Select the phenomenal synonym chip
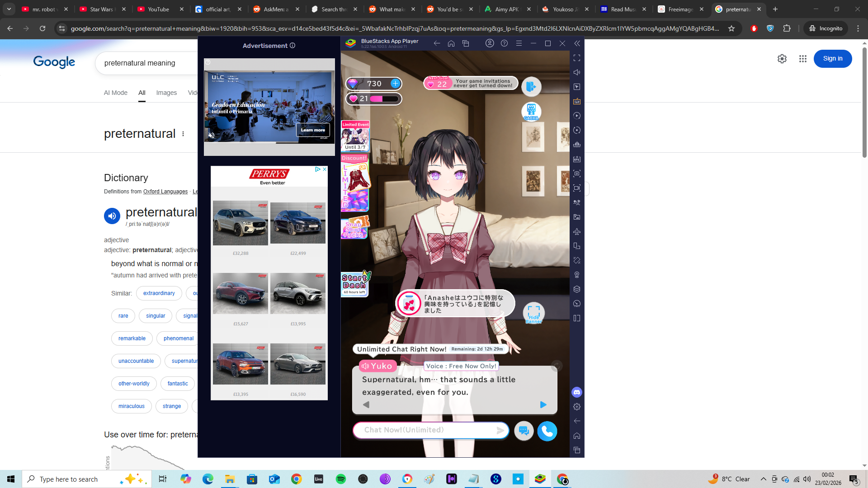The image size is (868, 488). point(179,338)
